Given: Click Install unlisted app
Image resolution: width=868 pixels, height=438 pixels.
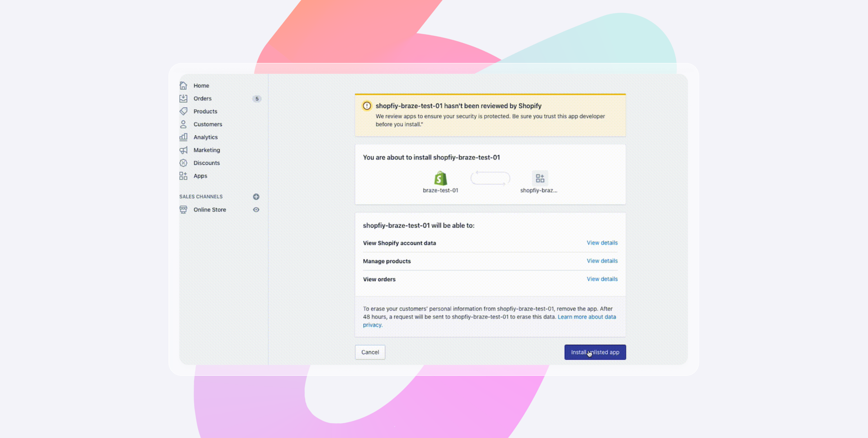Looking at the screenshot, I should pyautogui.click(x=595, y=352).
